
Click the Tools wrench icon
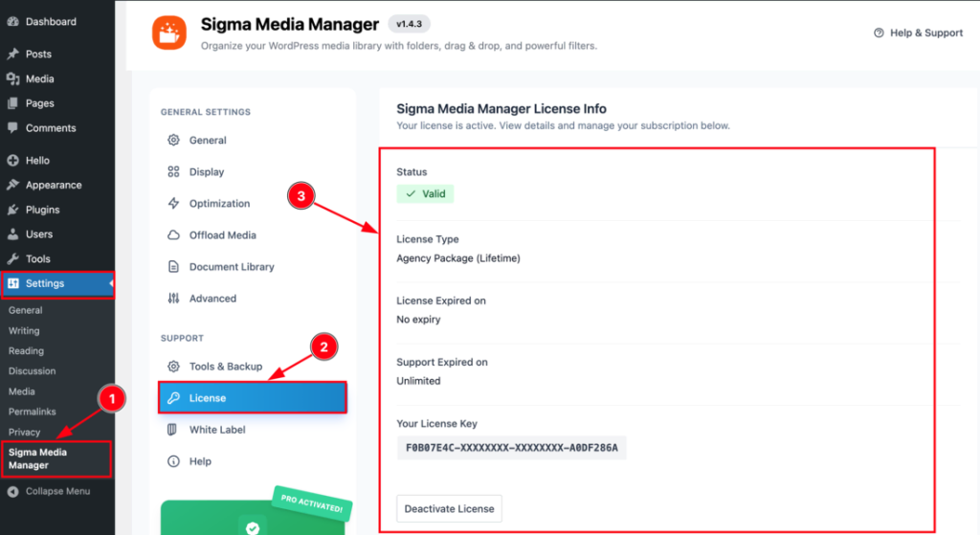[x=12, y=258]
